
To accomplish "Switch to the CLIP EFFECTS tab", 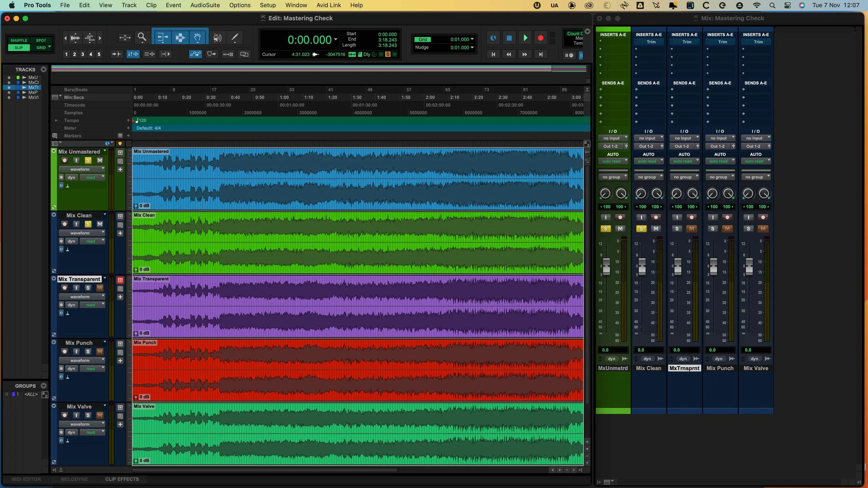I will [122, 479].
